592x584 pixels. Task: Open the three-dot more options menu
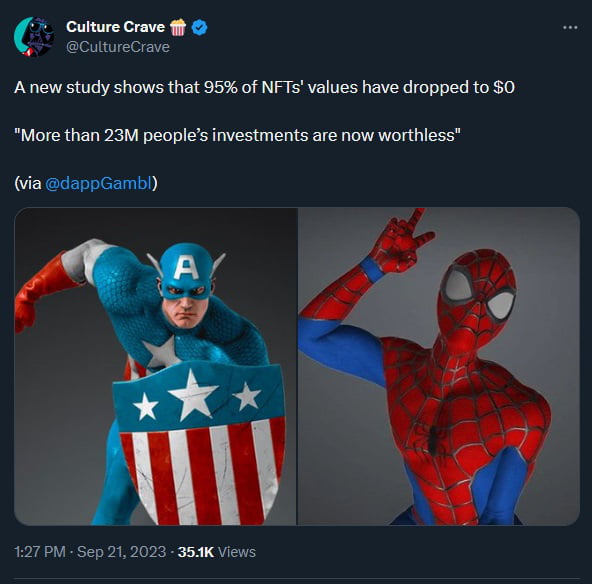pos(570,27)
